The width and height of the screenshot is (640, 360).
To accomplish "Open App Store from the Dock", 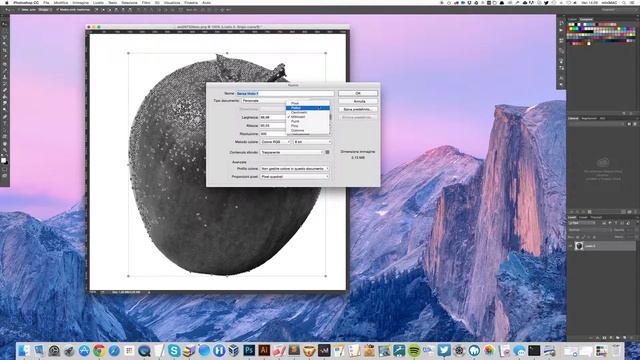I will click(x=84, y=350).
